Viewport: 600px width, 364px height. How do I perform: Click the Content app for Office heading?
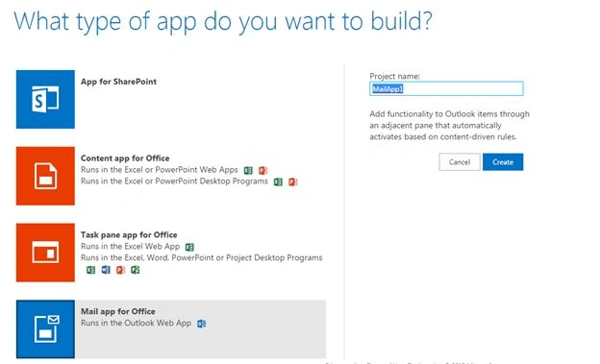pos(125,158)
